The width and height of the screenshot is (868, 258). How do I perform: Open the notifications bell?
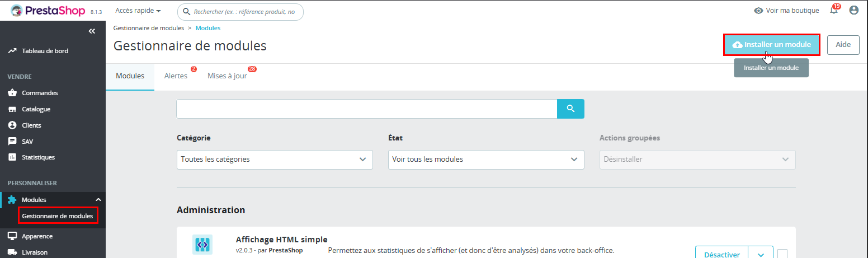[x=834, y=11]
